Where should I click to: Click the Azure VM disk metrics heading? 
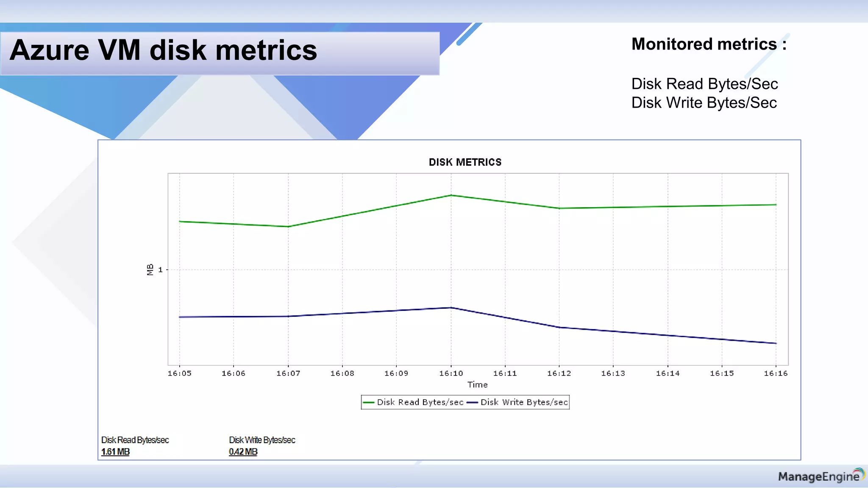[x=164, y=50]
